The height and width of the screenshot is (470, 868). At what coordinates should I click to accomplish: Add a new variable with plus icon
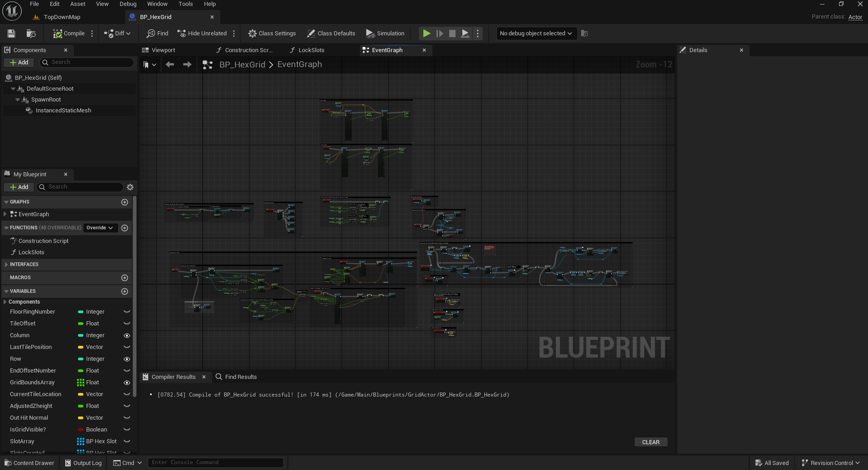[x=125, y=291]
